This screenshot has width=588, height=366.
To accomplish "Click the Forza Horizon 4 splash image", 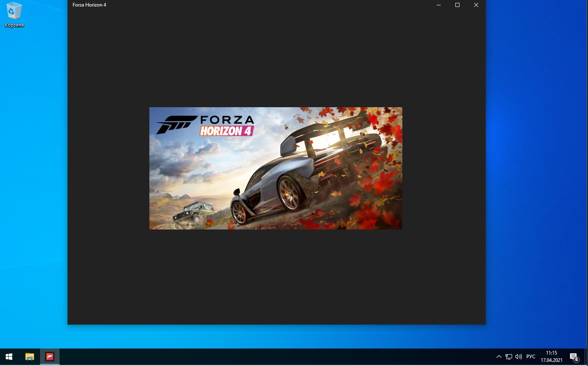I will [276, 168].
